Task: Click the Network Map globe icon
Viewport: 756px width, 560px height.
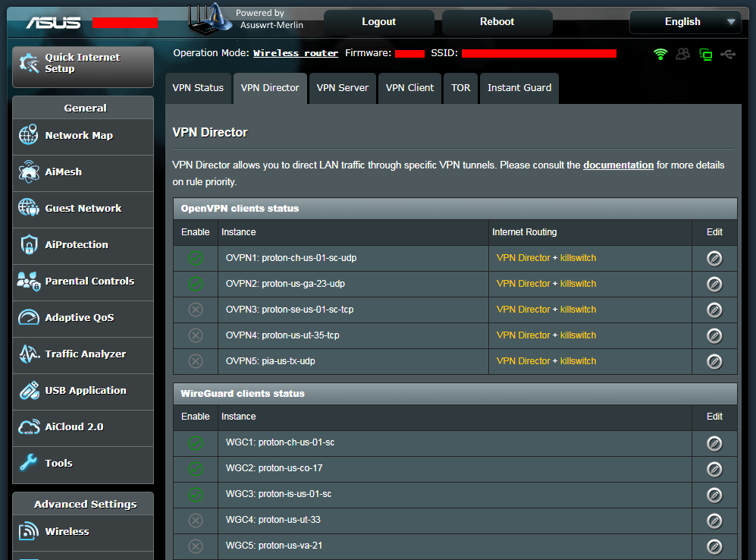Action: (x=29, y=135)
